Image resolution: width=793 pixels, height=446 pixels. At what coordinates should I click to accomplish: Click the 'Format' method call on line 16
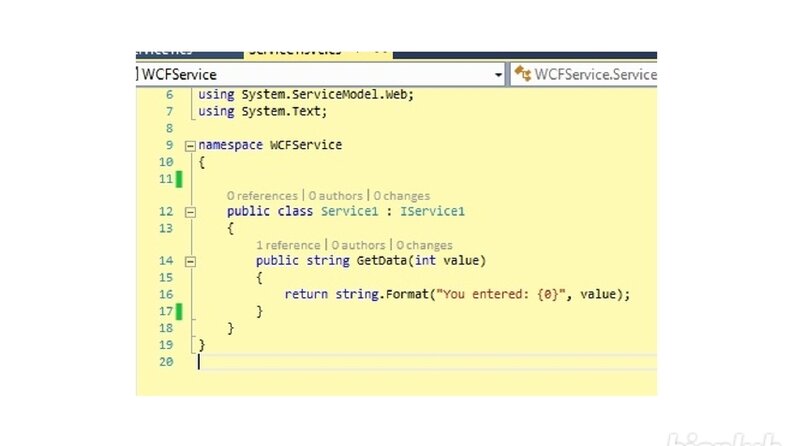(x=407, y=294)
